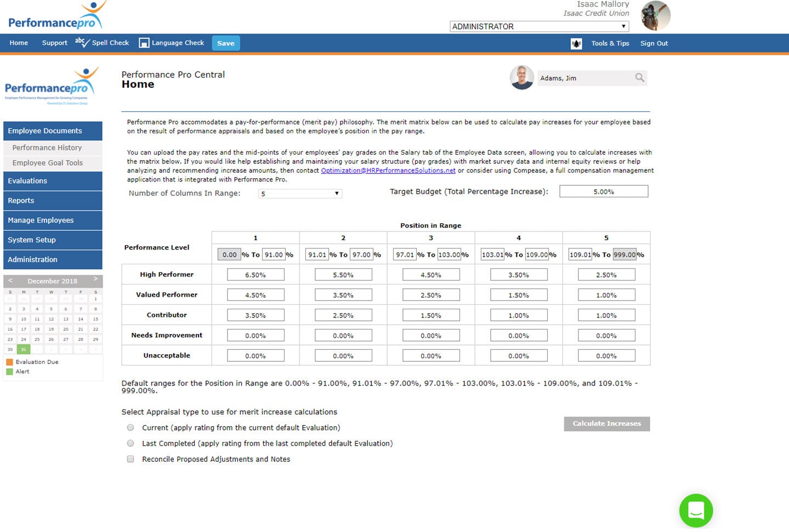This screenshot has width=789, height=532.
Task: Advance calendar to January with next arrow
Action: click(95, 280)
